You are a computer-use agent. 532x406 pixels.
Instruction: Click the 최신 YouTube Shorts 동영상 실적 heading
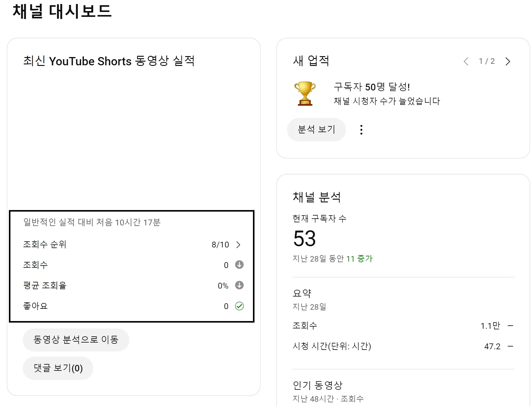(x=109, y=61)
